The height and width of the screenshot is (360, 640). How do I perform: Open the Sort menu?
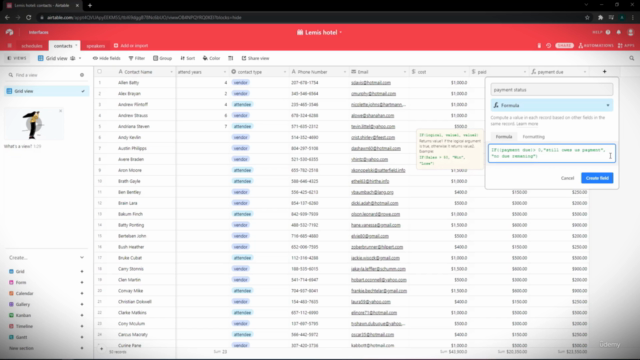coord(188,58)
